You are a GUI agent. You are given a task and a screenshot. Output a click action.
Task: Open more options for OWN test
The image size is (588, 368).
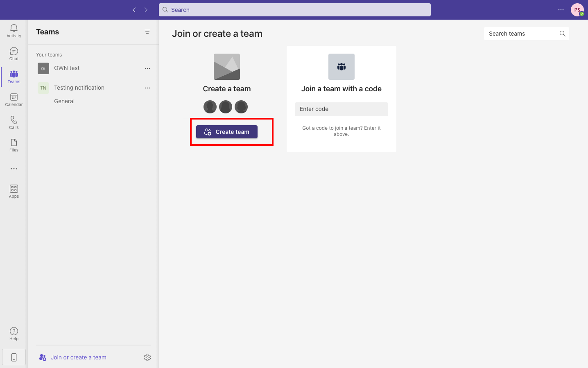pos(147,68)
